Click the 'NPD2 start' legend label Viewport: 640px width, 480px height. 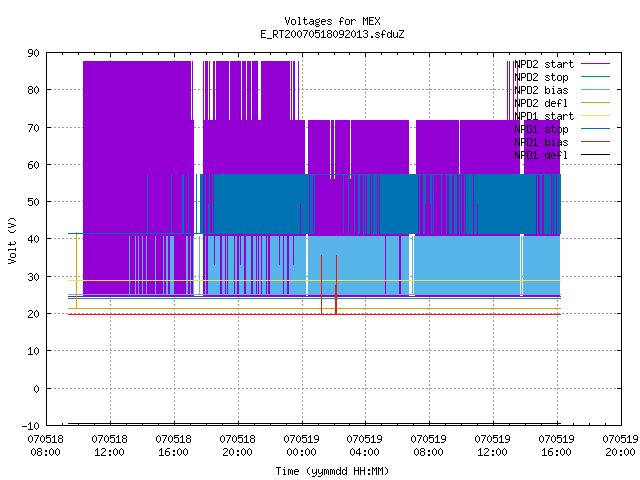pos(544,64)
